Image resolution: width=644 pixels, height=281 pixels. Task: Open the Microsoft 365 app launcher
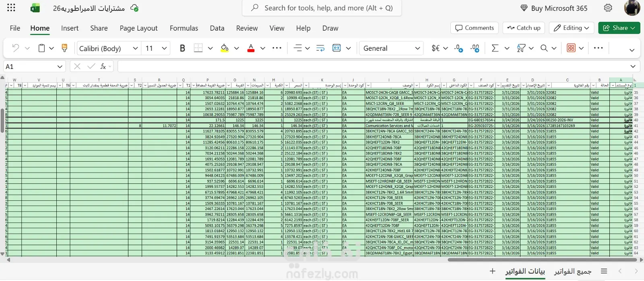click(x=11, y=8)
